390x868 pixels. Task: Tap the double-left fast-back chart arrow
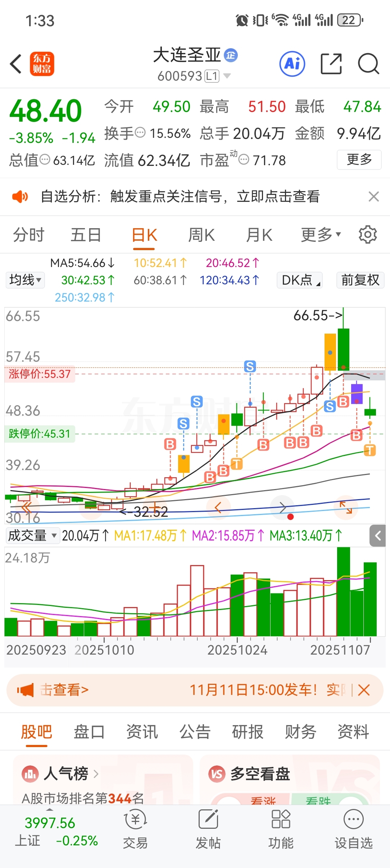(x=26, y=508)
